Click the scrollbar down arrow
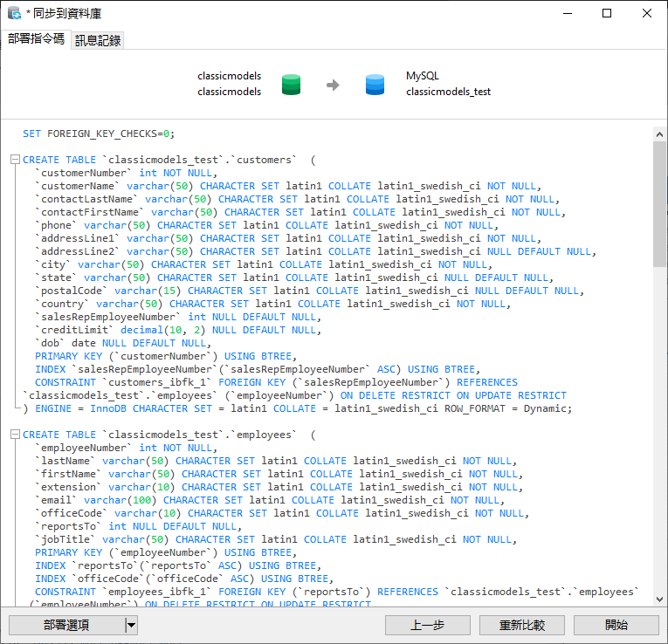The image size is (668, 644). point(659,599)
